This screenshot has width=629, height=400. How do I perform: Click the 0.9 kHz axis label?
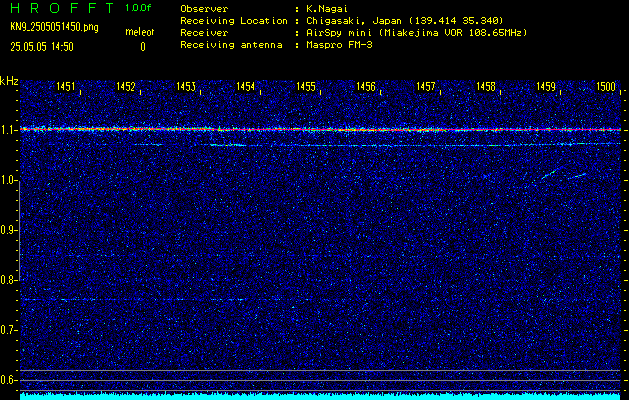(x=8, y=230)
